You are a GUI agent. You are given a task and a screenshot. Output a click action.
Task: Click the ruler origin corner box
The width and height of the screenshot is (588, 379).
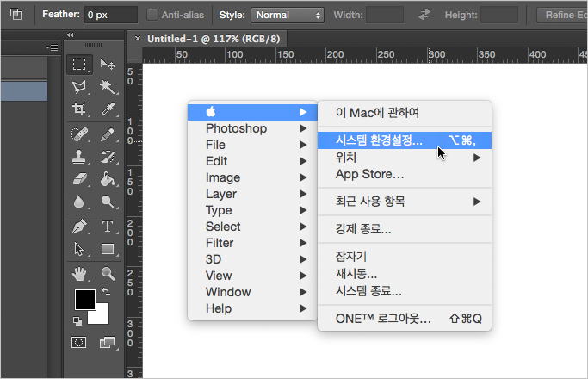pyautogui.click(x=134, y=55)
